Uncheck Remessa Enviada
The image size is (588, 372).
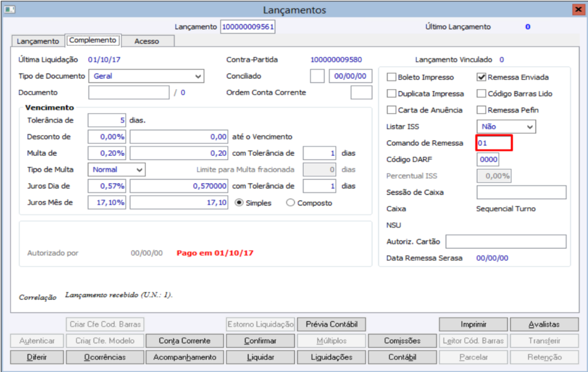(x=481, y=77)
